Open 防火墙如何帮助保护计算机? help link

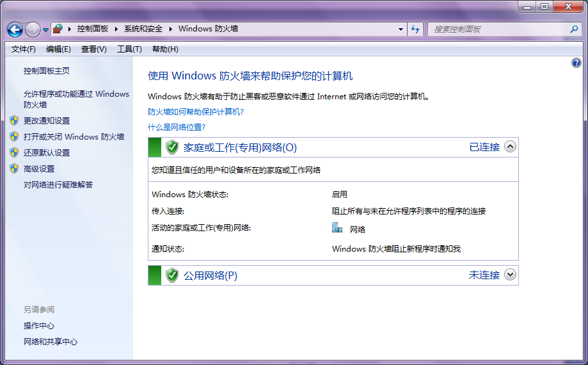196,111
